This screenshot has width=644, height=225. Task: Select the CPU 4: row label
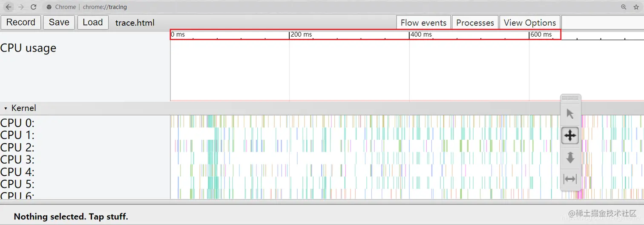tap(17, 172)
